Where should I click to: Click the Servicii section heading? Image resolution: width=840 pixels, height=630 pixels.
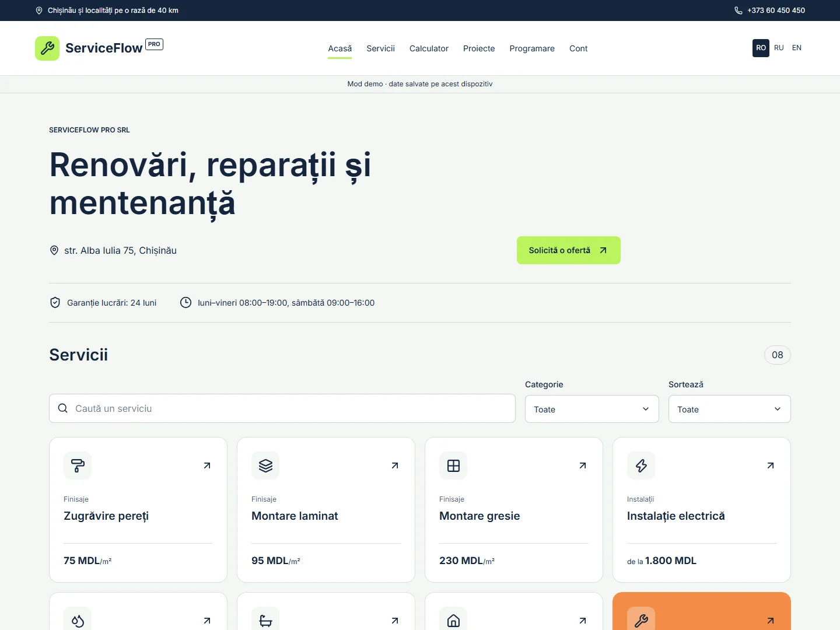(x=79, y=355)
